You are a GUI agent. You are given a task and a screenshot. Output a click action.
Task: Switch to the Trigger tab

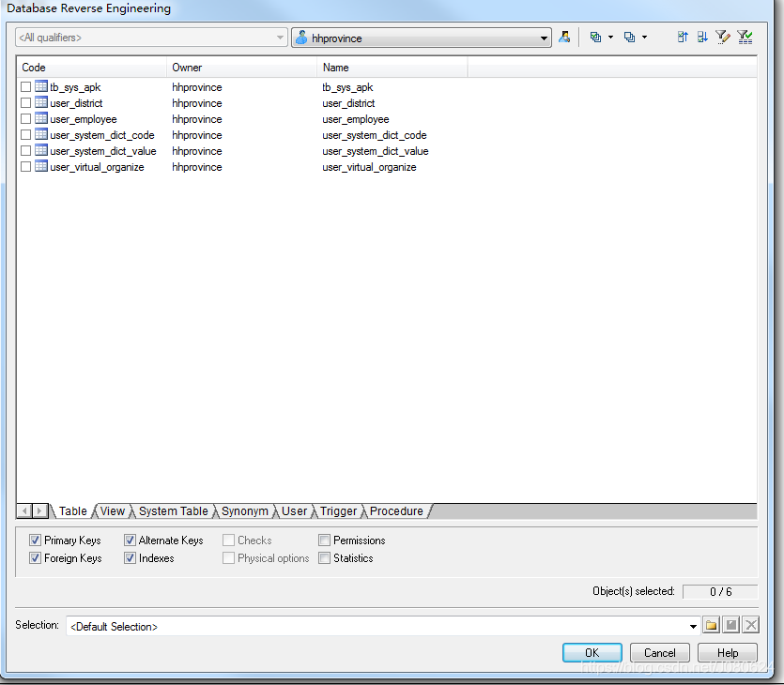point(338,511)
